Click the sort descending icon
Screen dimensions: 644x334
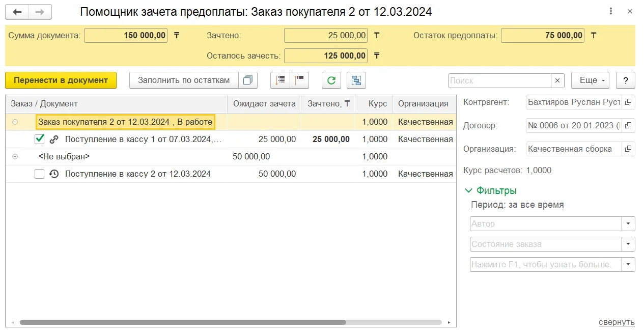pyautogui.click(x=299, y=80)
